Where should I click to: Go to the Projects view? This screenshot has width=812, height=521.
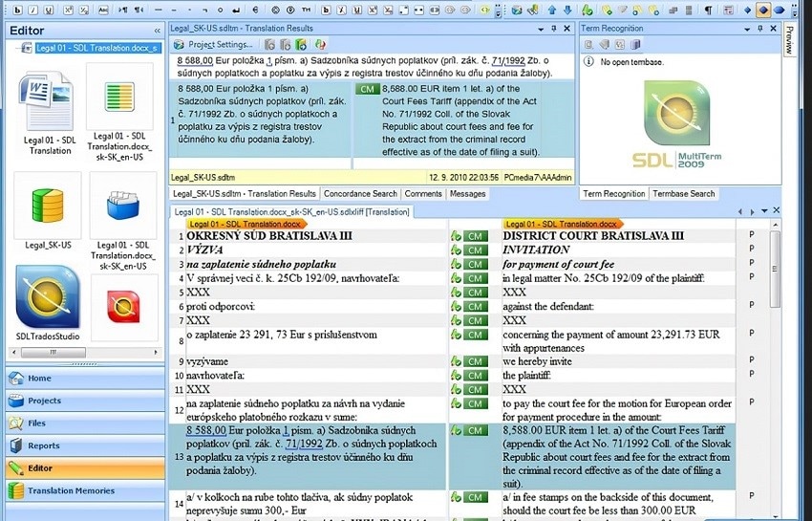coord(85,401)
